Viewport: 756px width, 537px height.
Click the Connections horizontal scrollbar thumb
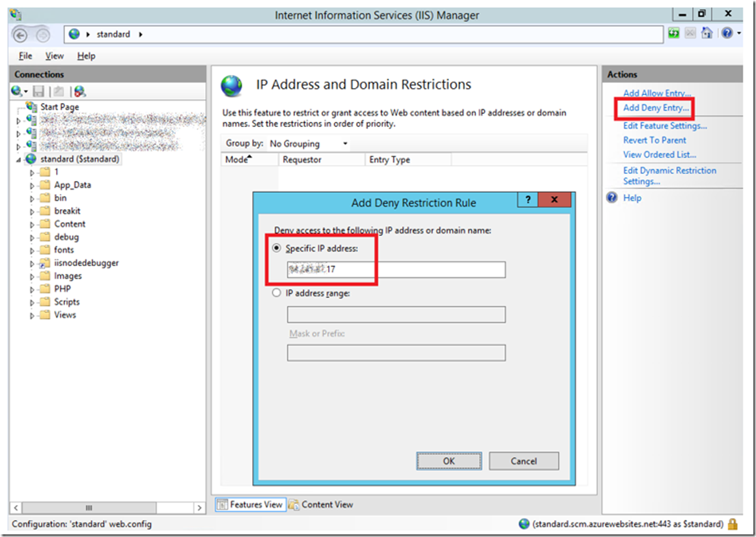click(x=89, y=508)
